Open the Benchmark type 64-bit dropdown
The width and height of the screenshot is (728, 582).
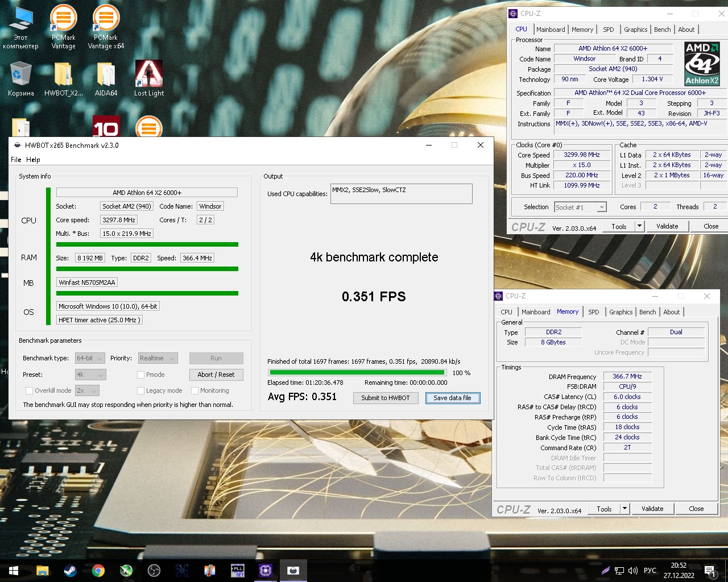90,358
